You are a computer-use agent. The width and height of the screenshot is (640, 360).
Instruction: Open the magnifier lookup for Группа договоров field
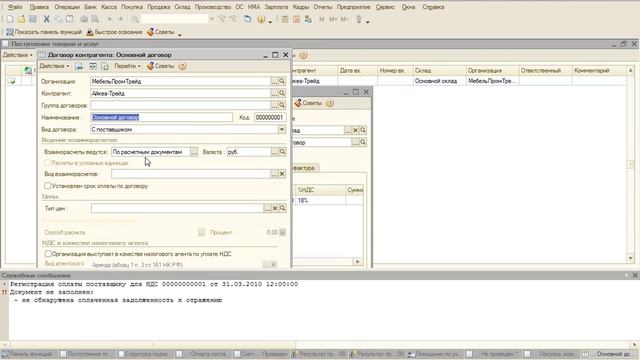click(x=282, y=105)
